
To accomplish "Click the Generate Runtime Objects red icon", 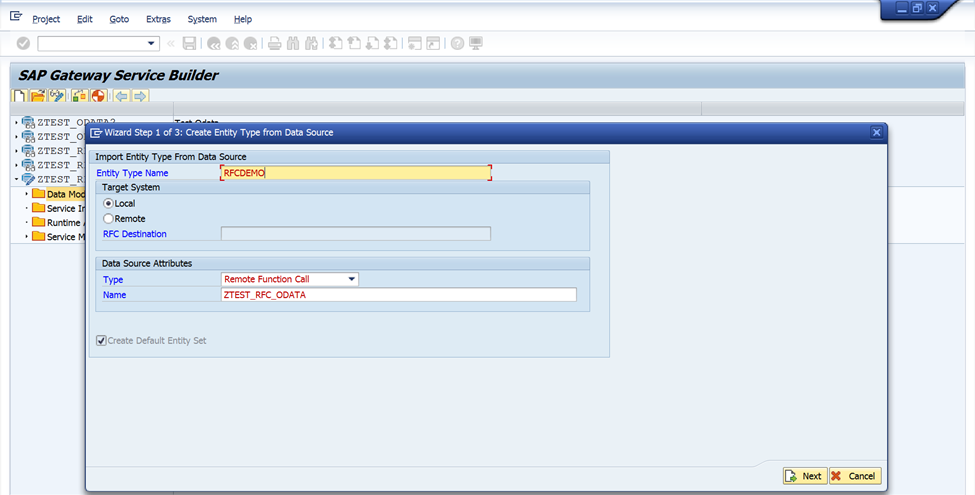I will pyautogui.click(x=98, y=96).
